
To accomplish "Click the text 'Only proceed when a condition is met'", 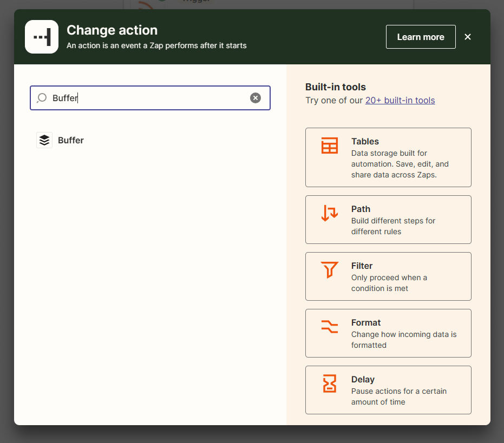I will (x=389, y=283).
